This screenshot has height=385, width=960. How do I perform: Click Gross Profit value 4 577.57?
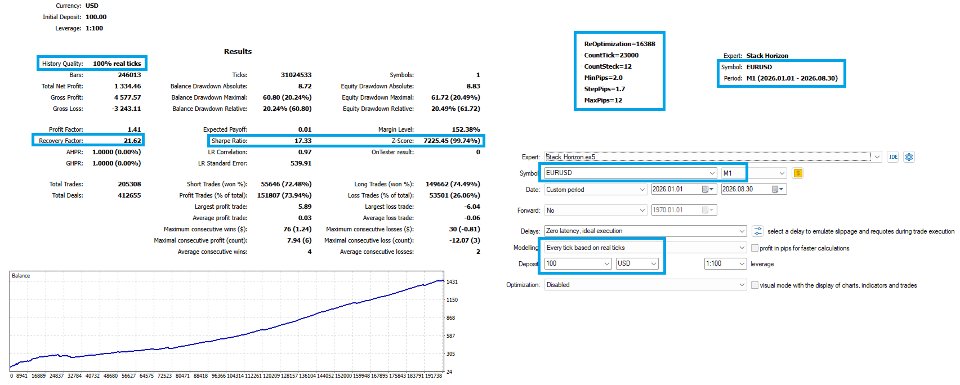point(127,97)
